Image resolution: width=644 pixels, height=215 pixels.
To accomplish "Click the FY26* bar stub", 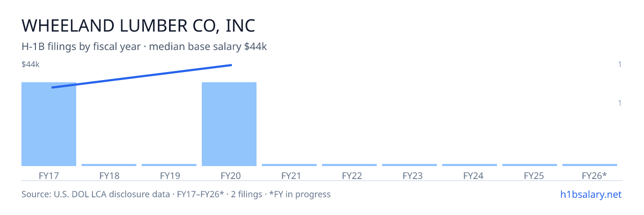I will (x=590, y=165).
